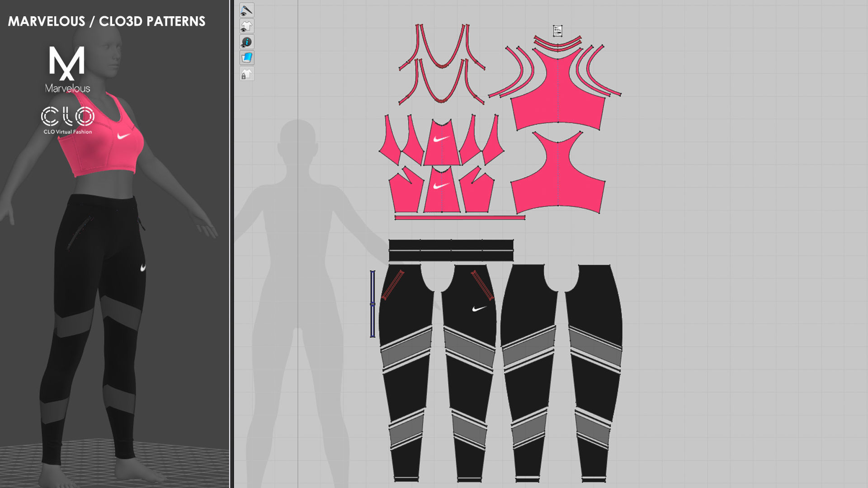This screenshot has width=868, height=488.
Task: Click the pattern annotation note icon above the collar
Action: tap(557, 31)
